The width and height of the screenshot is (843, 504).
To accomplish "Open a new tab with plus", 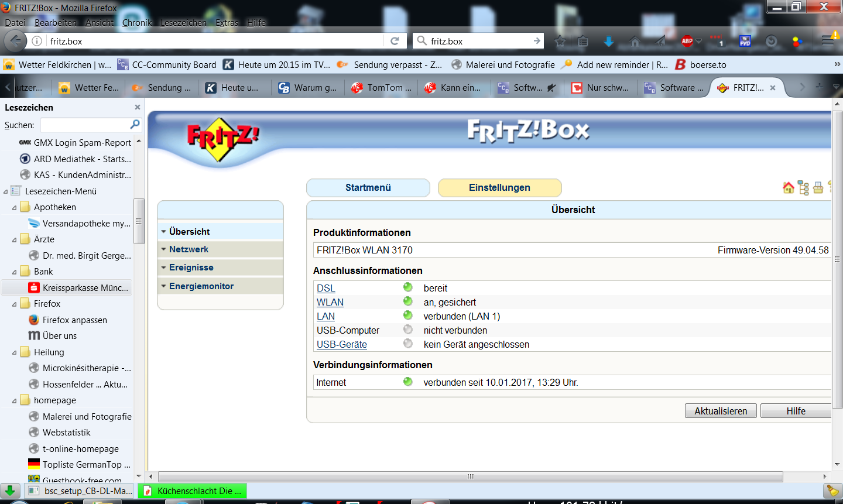I will point(819,87).
